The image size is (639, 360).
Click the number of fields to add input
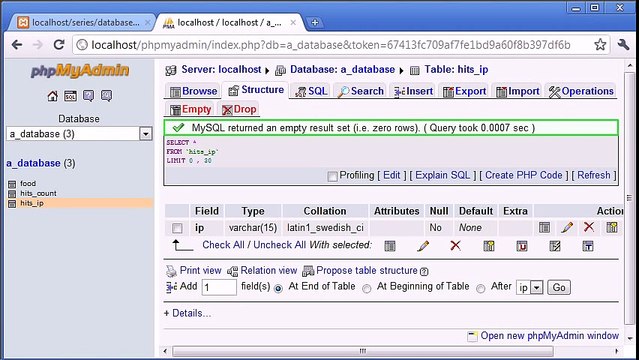point(219,287)
